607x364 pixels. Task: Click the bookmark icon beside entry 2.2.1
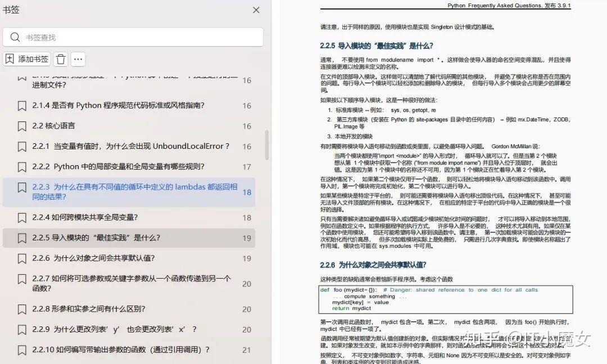pyautogui.click(x=22, y=146)
